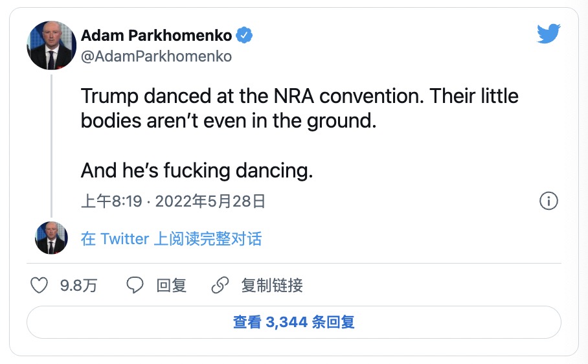The width and height of the screenshot is (588, 364).
Task: Click the vertical thread line below the avatar
Action: coord(52,142)
